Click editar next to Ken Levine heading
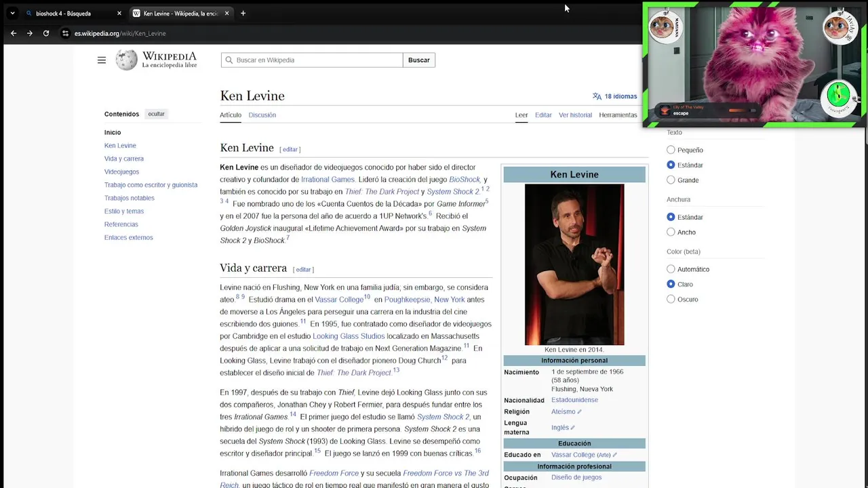The height and width of the screenshot is (488, 868). pyautogui.click(x=290, y=149)
